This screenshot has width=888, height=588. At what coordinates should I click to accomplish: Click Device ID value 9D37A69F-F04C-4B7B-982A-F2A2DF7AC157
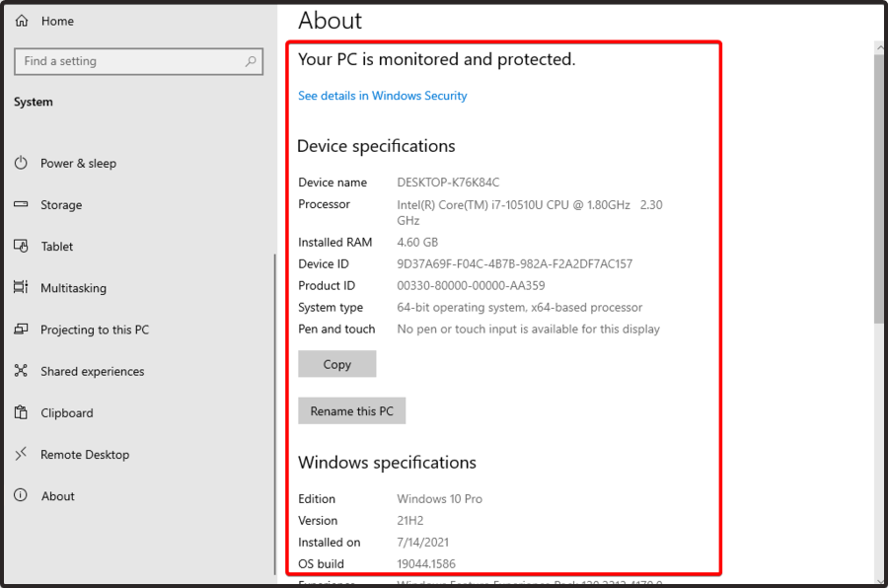(x=515, y=264)
